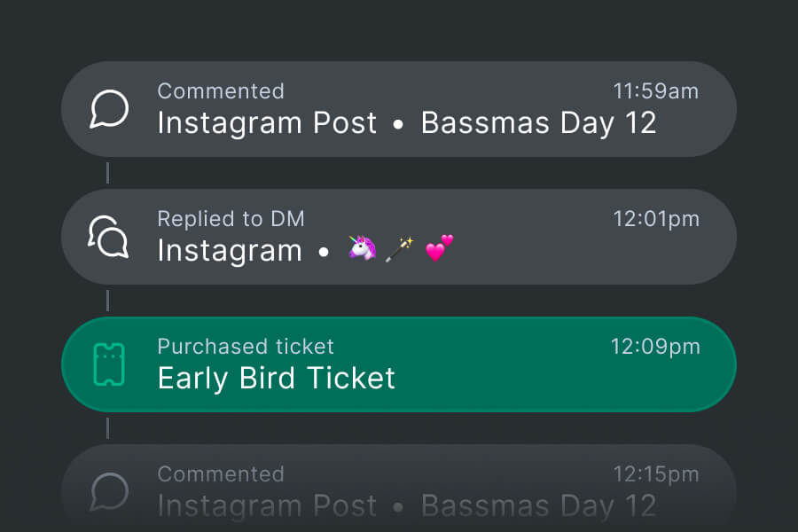Click the magic wand emoji

[x=400, y=250]
